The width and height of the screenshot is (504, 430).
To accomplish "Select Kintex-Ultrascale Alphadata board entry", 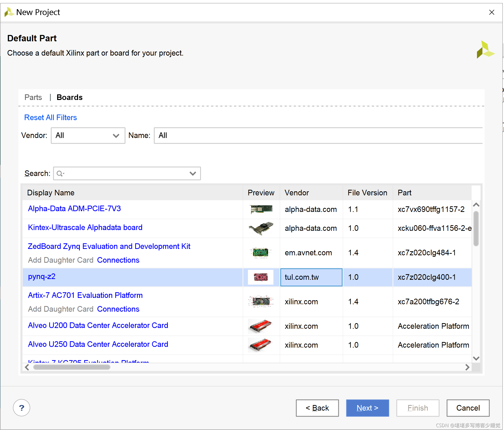I will [x=85, y=227].
